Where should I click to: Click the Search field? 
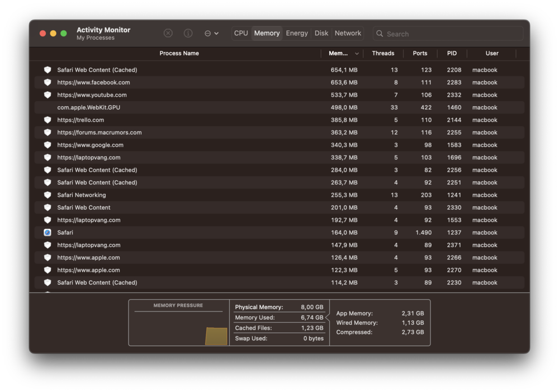coord(448,34)
